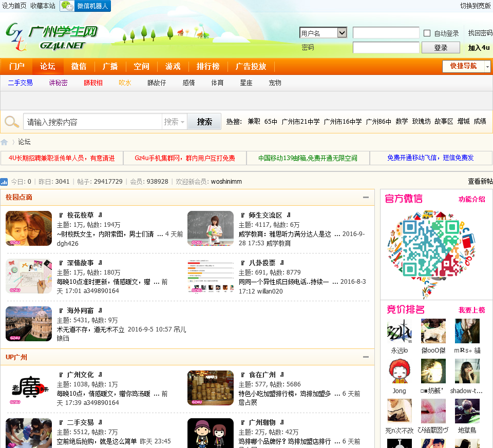The width and height of the screenshot is (493, 448).
Task: Open 二手交易 forum photo thumbnail
Action: coord(29,433)
